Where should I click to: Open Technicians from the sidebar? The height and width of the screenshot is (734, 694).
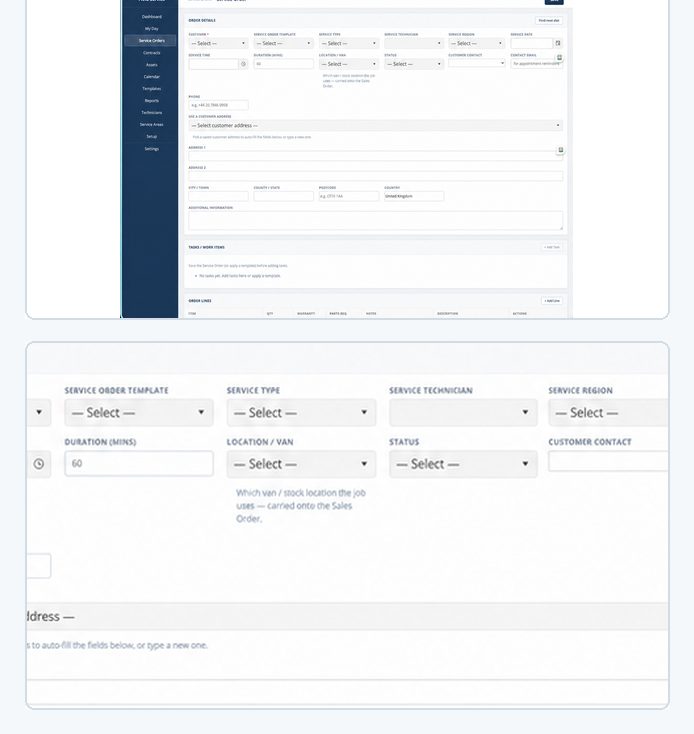click(x=152, y=112)
